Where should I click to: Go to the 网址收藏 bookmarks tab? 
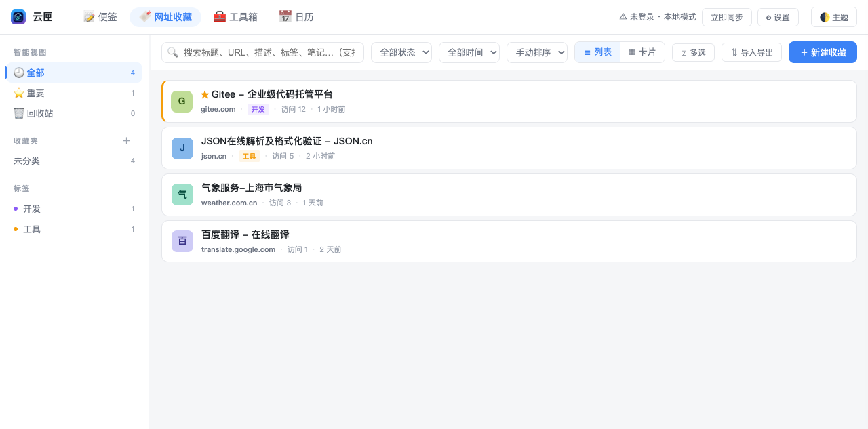point(165,17)
